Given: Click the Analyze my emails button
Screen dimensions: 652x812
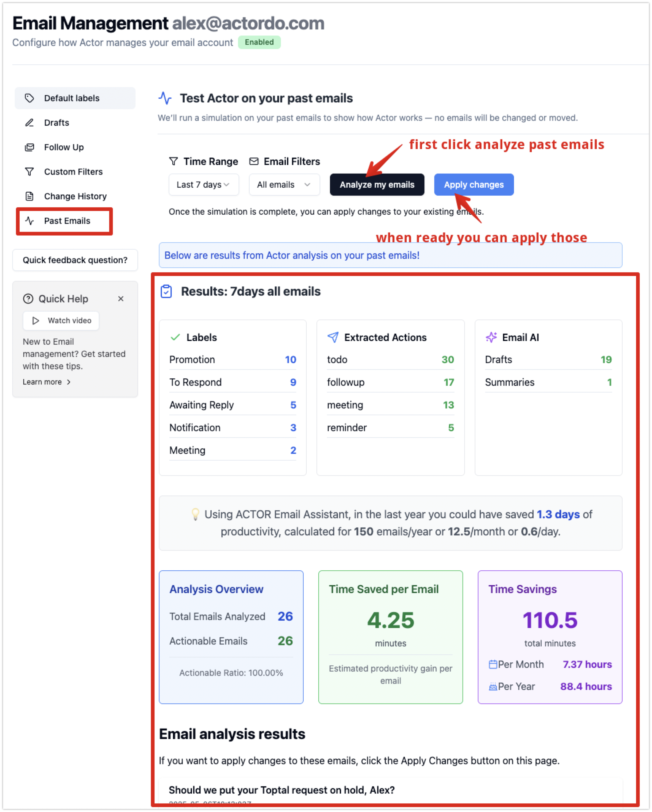Looking at the screenshot, I should 377,185.
